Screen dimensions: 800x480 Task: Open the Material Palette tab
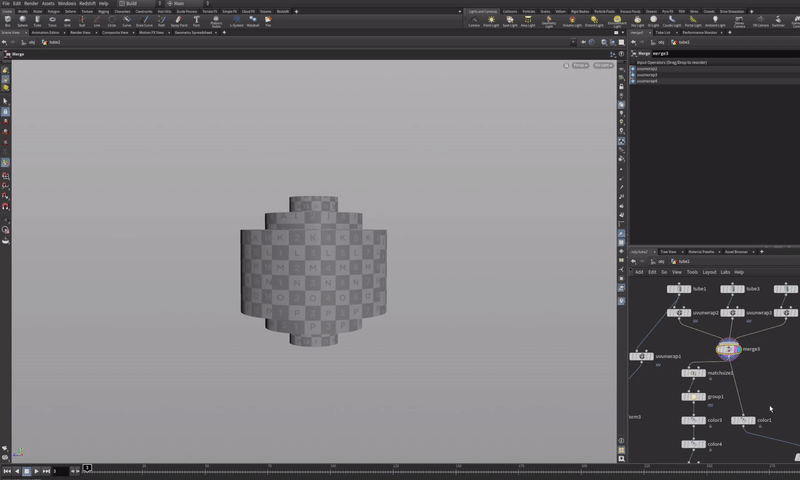701,251
